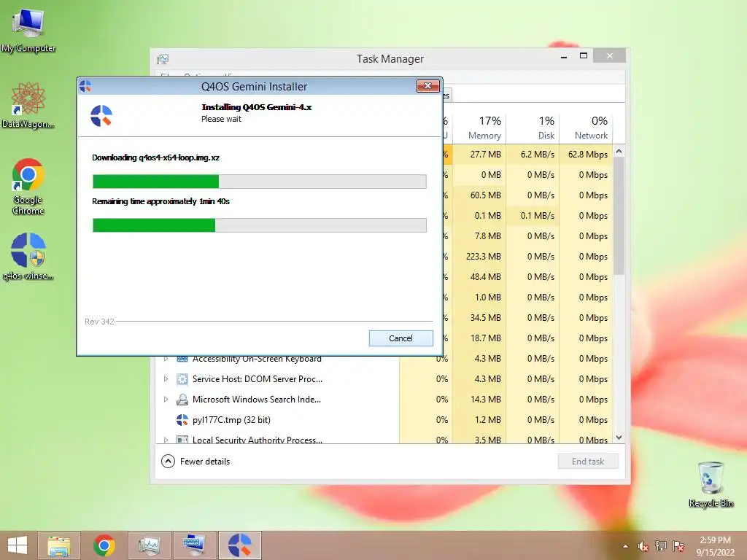Sort processes by Disk column
The width and height of the screenshot is (747, 560).
coord(533,127)
